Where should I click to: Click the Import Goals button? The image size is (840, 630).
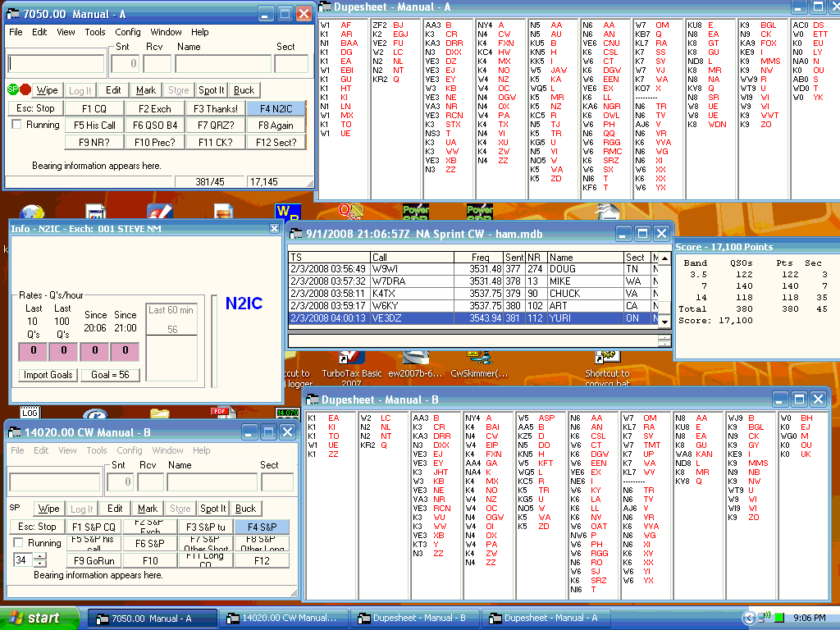48,375
